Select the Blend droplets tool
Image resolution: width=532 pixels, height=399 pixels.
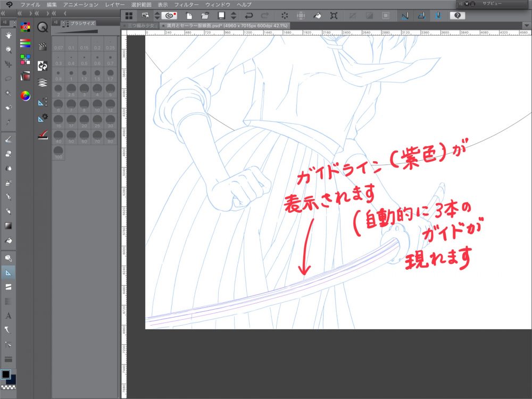[x=9, y=168]
